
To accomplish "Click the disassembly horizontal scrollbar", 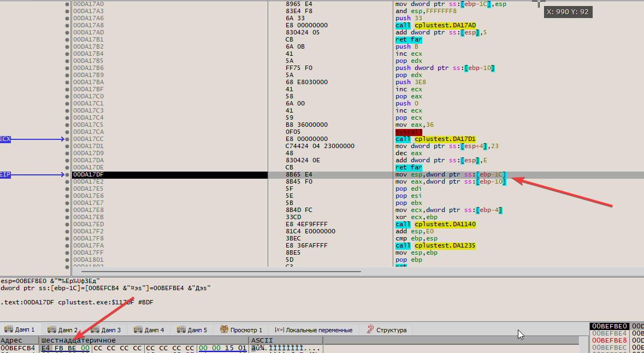I will 218,270.
